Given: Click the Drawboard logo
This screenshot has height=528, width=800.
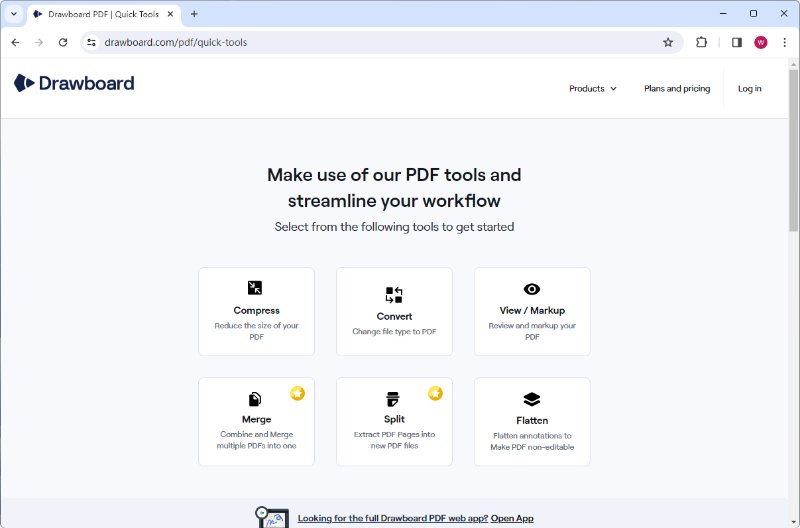Looking at the screenshot, I should coord(75,83).
